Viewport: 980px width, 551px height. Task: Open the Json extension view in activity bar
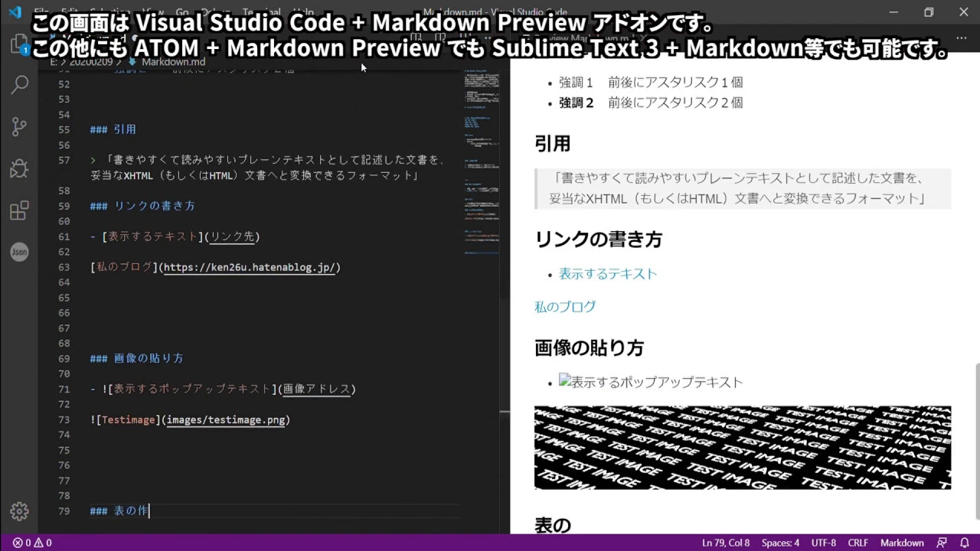[x=19, y=252]
